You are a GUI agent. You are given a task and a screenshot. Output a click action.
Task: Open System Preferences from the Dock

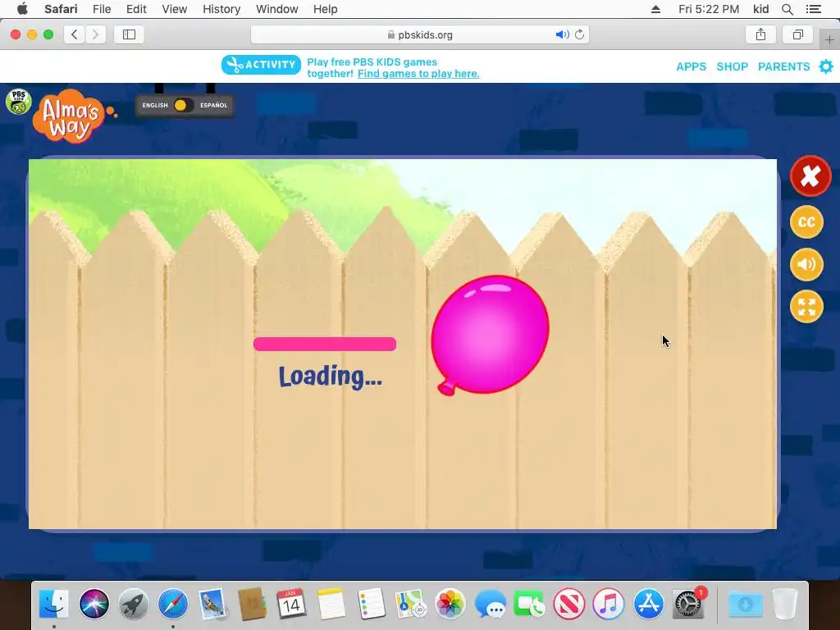point(689,604)
